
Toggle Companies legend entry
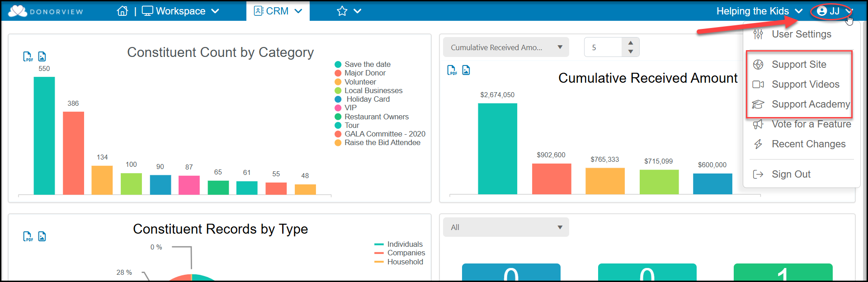coord(400,253)
